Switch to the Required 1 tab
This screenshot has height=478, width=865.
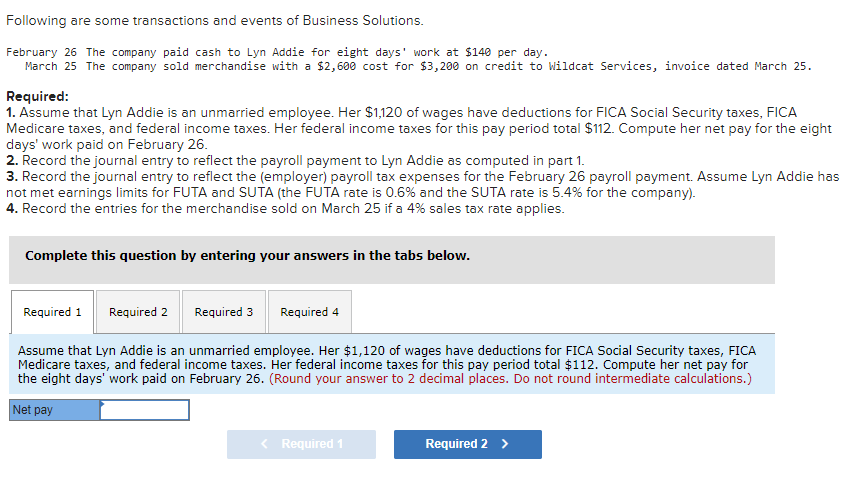coord(53,312)
